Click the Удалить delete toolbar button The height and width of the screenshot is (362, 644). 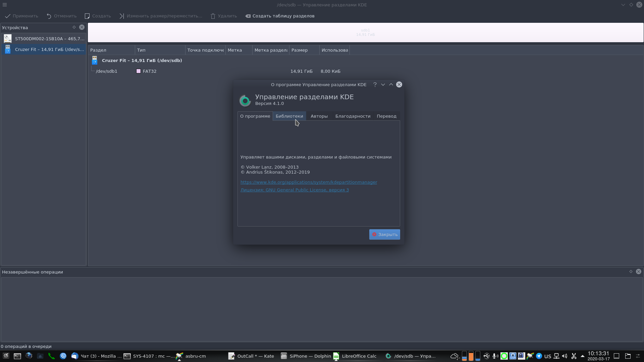click(223, 16)
